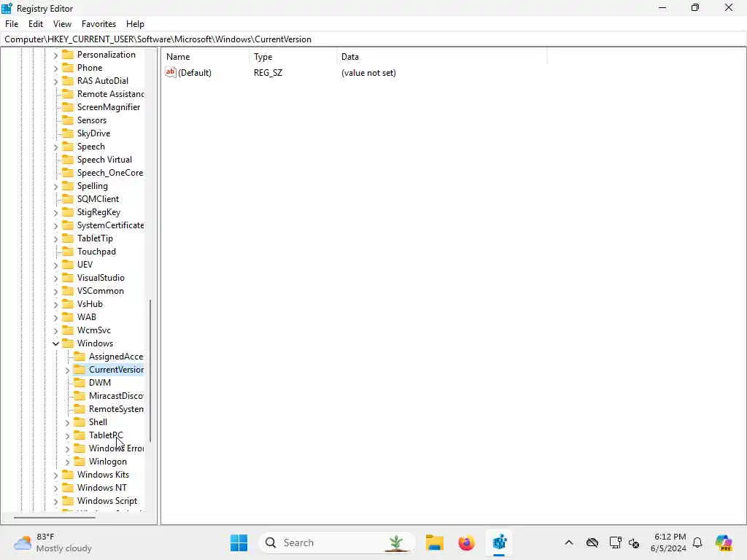
Task: Select the RemoteSystem key
Action: (116, 409)
